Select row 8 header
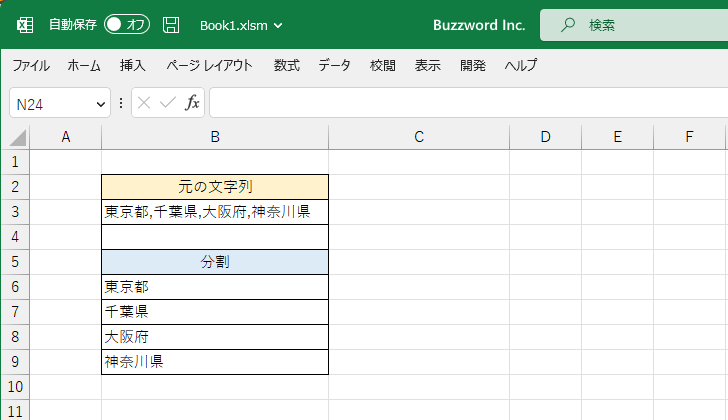This screenshot has width=728, height=420. point(15,337)
